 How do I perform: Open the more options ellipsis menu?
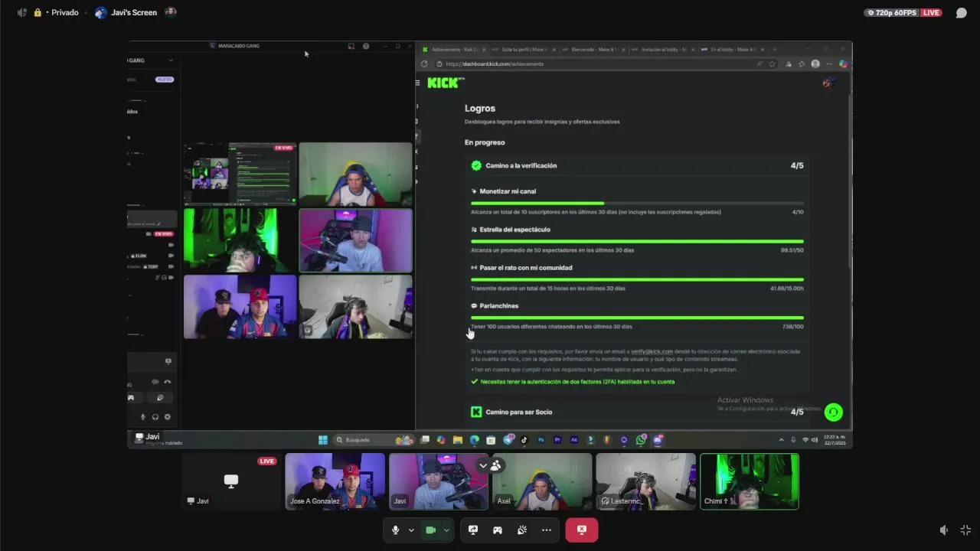coord(547,530)
